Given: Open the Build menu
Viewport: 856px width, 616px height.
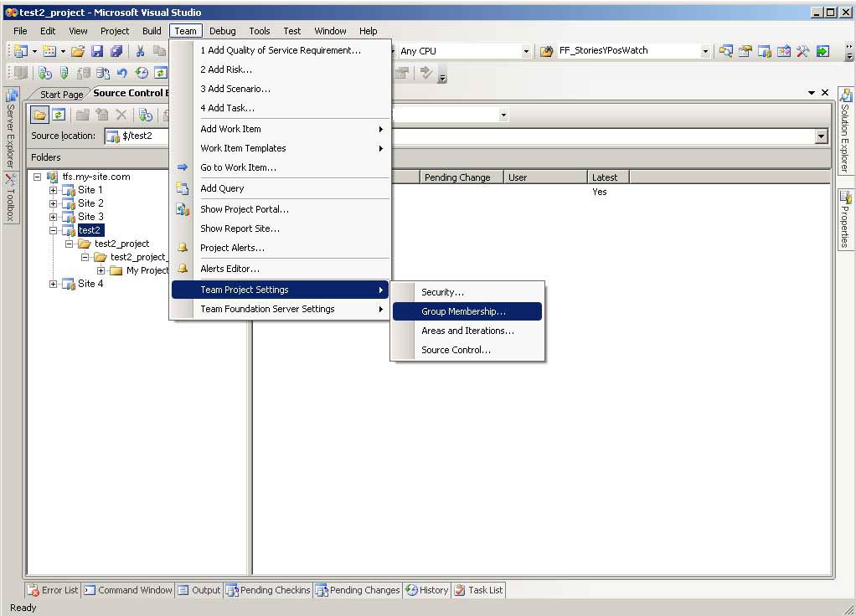Looking at the screenshot, I should coord(152,31).
